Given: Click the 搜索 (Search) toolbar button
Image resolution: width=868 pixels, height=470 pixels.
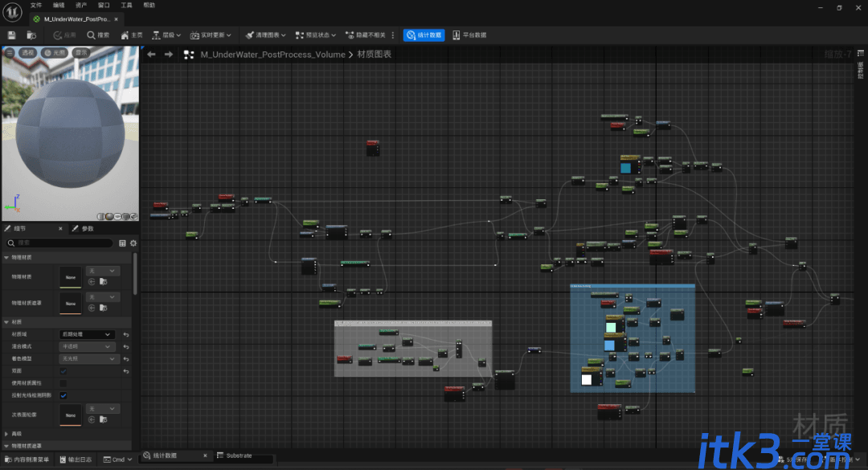Looking at the screenshot, I should point(98,35).
